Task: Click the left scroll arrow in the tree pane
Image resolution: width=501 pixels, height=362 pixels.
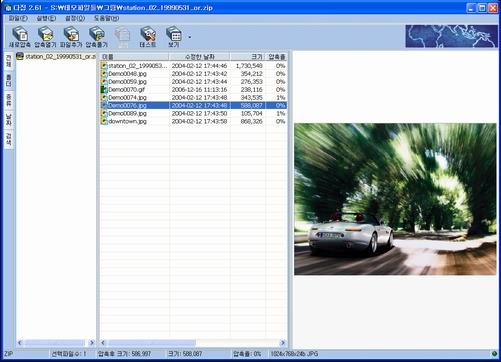Action: click(20, 343)
